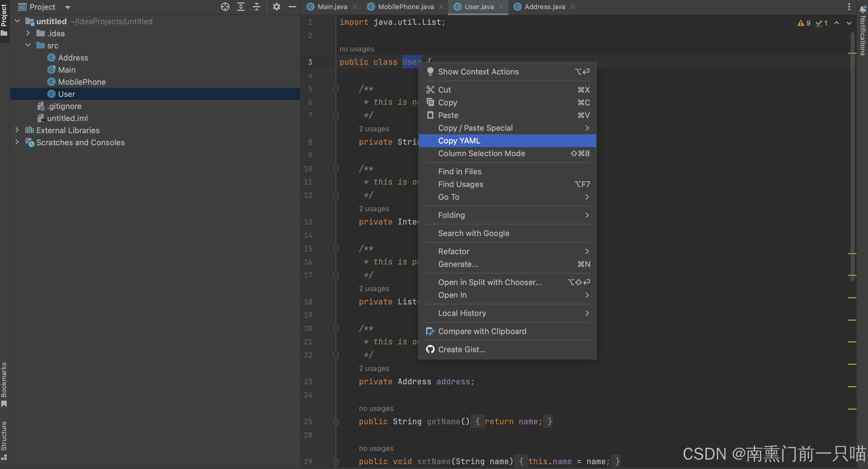
Task: Choose Cut in context menu
Action: click(507, 90)
